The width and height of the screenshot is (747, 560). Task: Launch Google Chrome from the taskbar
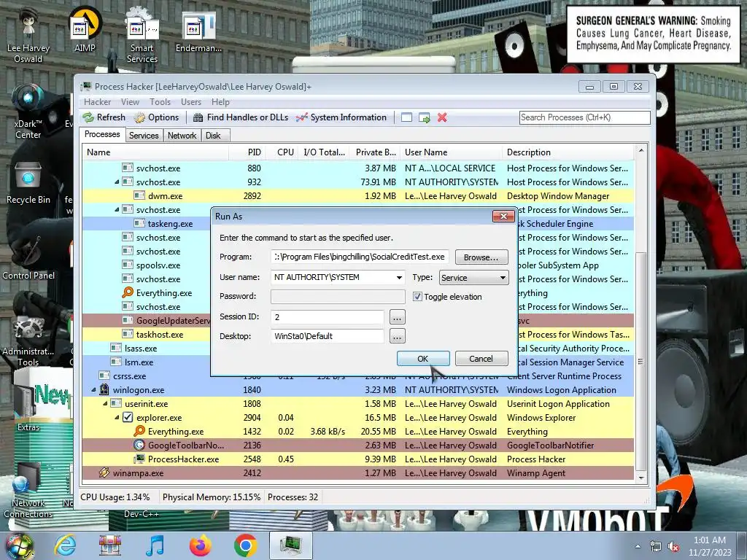(x=245, y=545)
